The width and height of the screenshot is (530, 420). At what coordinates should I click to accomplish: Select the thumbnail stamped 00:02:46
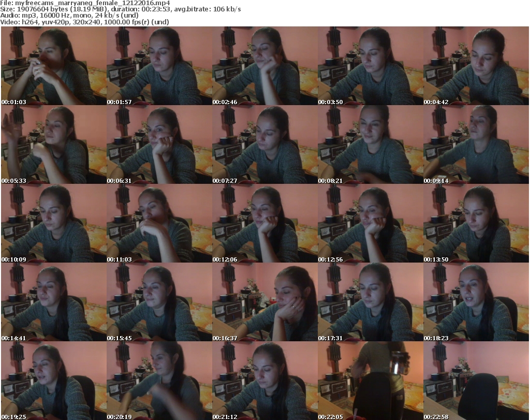[x=264, y=66]
